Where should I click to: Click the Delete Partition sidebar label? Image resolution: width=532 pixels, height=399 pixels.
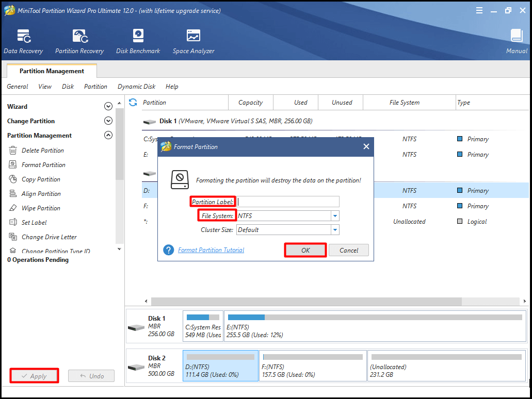43,150
